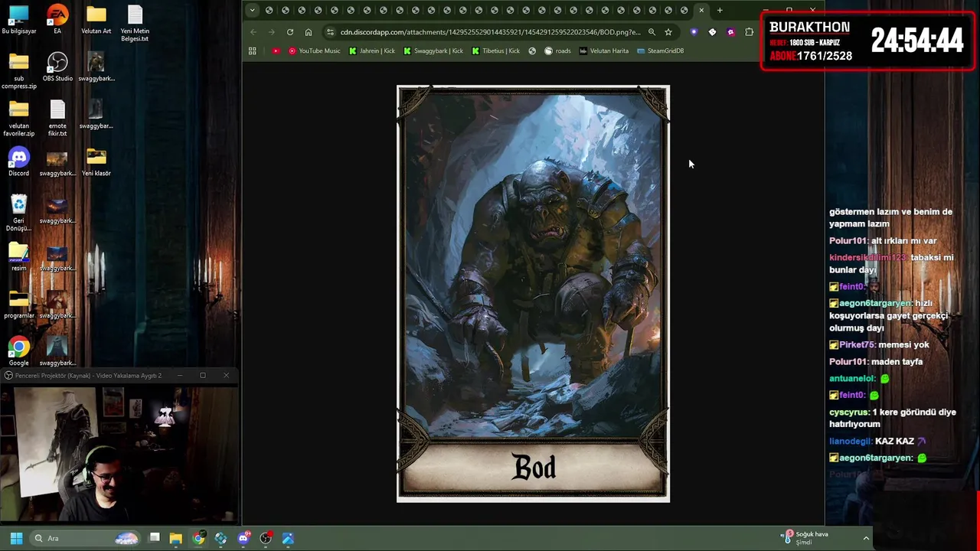
Task: Open the Swaggybark | Kick bookmark
Action: click(433, 51)
